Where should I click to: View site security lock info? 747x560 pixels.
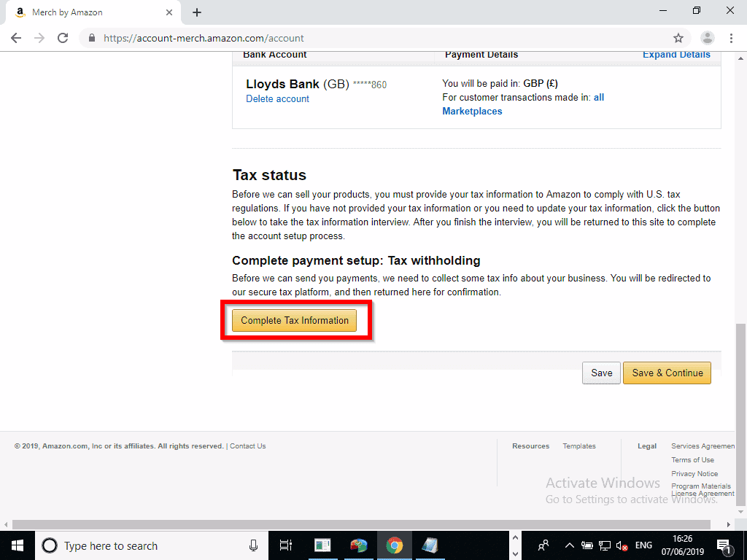[93, 38]
